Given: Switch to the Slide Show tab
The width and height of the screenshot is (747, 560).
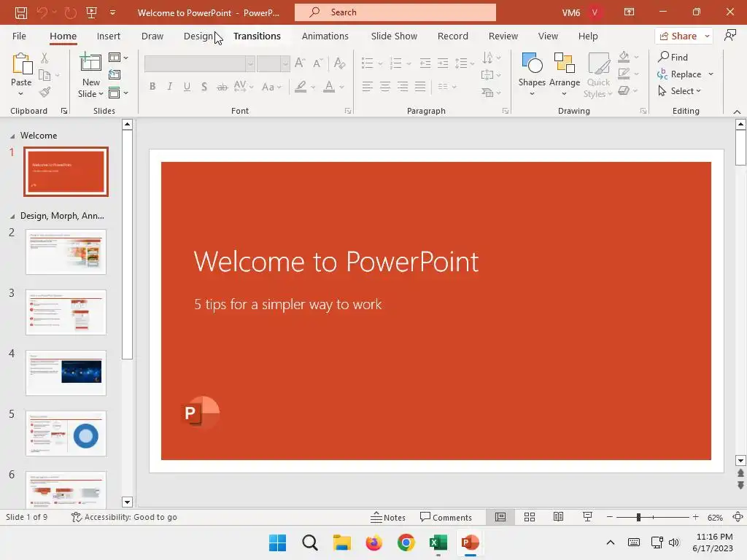Looking at the screenshot, I should 394,36.
